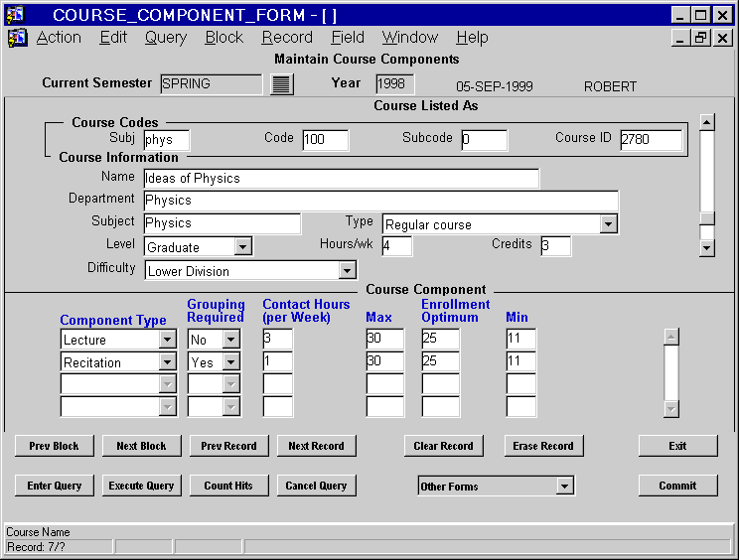This screenshot has height=560, width=739.
Task: Click the Lecture Min enrollment field
Action: click(x=520, y=339)
